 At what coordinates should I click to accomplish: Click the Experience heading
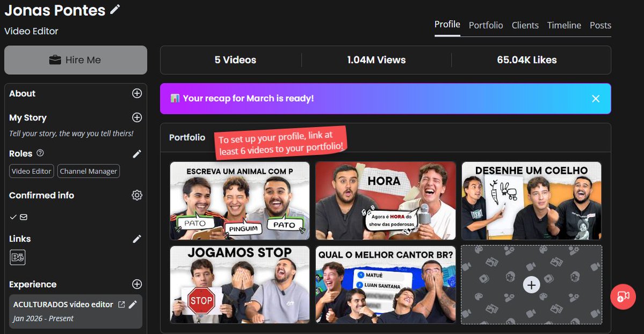(x=33, y=284)
